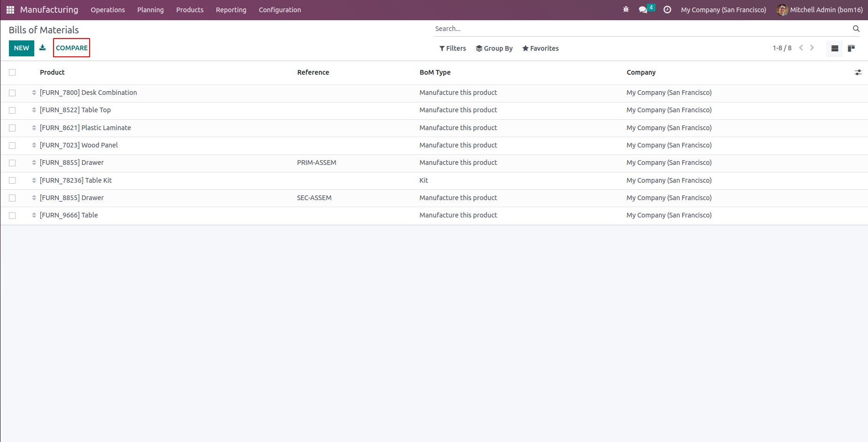This screenshot has width=868, height=442.
Task: Click the Manufacturing app title
Action: [x=49, y=10]
